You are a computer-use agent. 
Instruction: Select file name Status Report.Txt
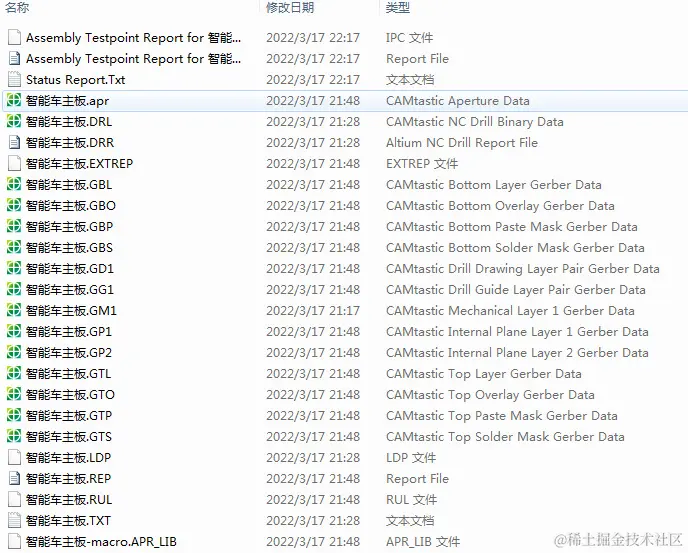pos(75,79)
